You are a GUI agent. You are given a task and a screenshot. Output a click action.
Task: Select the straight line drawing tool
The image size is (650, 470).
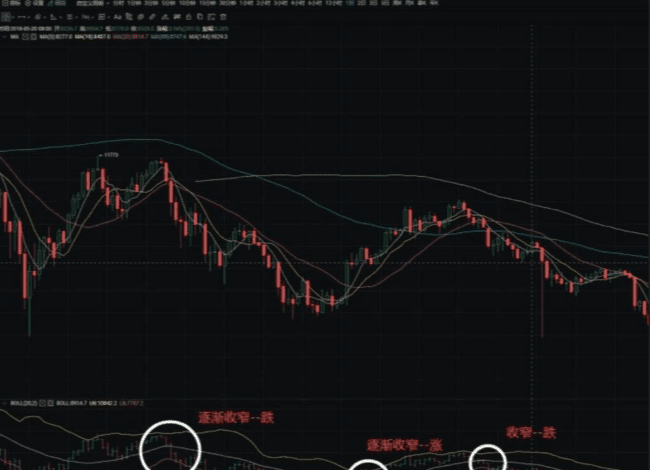pyautogui.click(x=21, y=17)
